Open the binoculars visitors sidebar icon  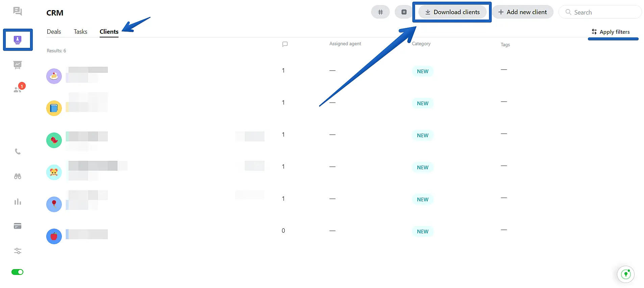[18, 176]
